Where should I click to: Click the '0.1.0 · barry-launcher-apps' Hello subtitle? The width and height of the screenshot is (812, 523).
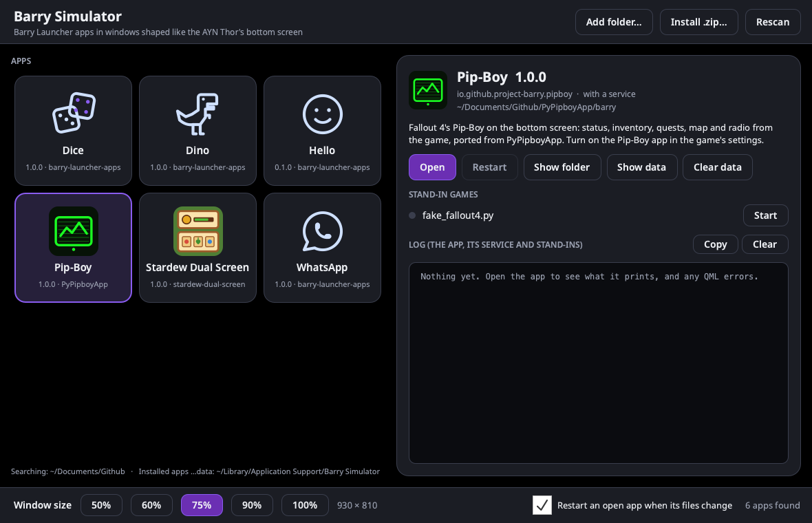pos(322,167)
